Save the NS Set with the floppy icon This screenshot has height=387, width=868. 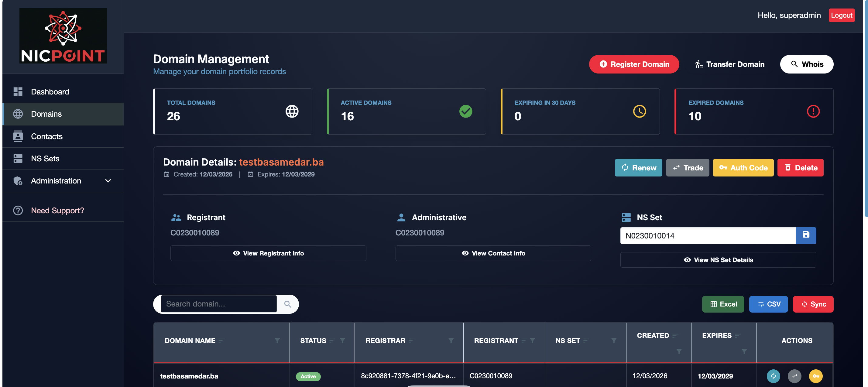(x=806, y=235)
